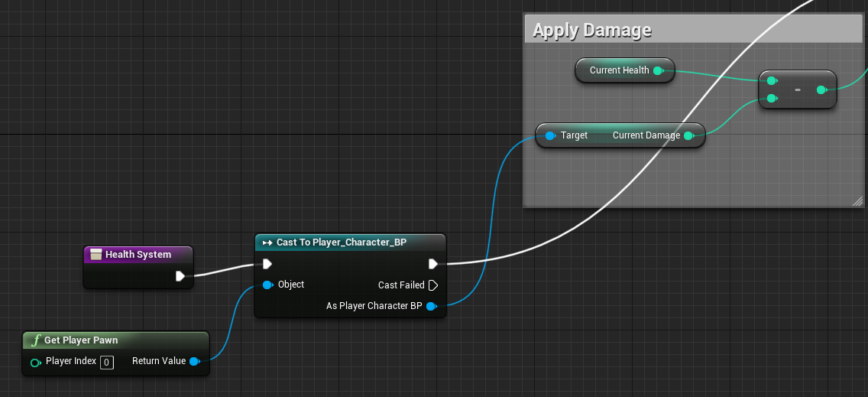Click the Player Index green input pin
This screenshot has width=868, height=397.
(35, 362)
